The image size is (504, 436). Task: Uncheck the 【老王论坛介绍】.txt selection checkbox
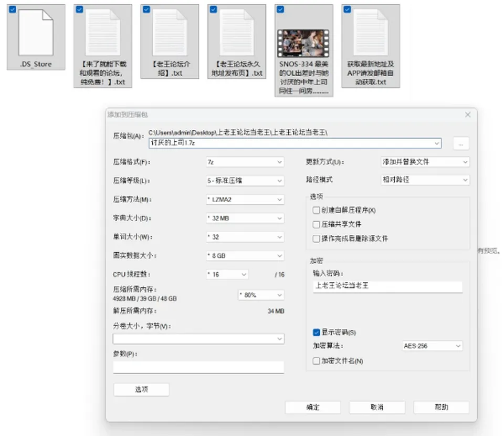coord(146,9)
